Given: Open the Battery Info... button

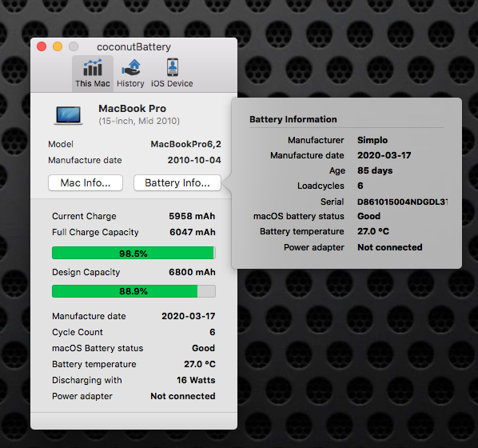Looking at the screenshot, I should click(177, 183).
